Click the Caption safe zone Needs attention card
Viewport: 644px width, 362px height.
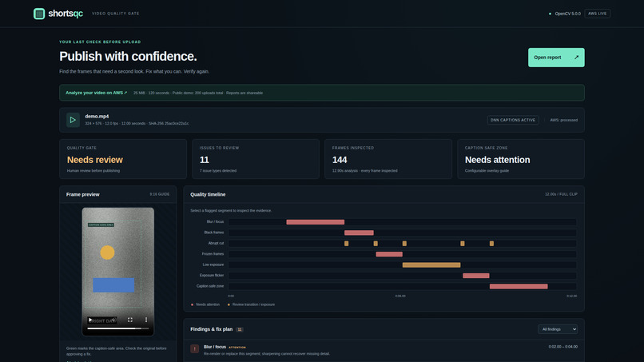[521, 159]
